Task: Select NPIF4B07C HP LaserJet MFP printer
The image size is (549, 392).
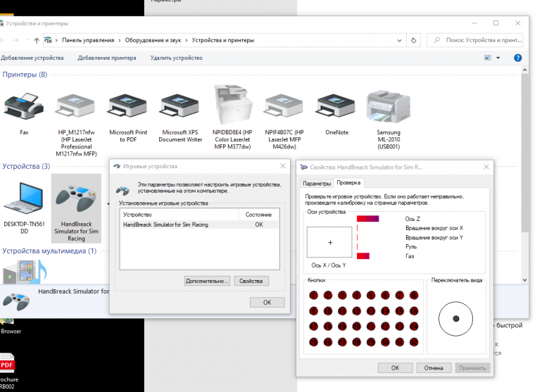Action: 284,106
